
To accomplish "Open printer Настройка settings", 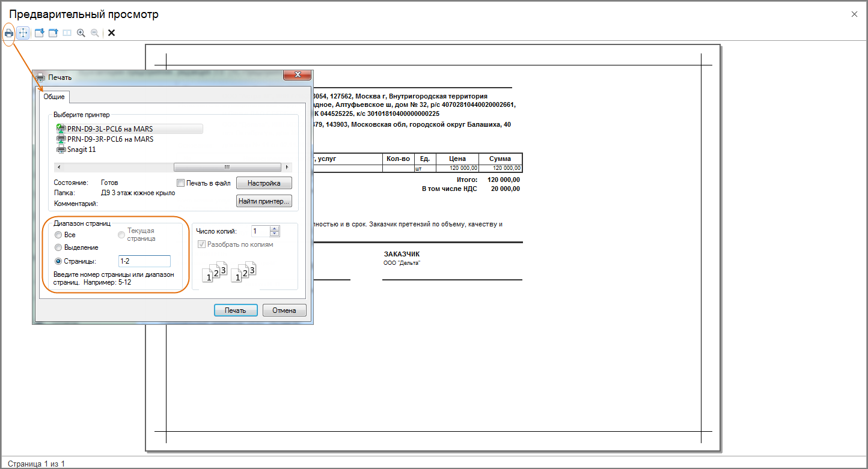I will 264,183.
